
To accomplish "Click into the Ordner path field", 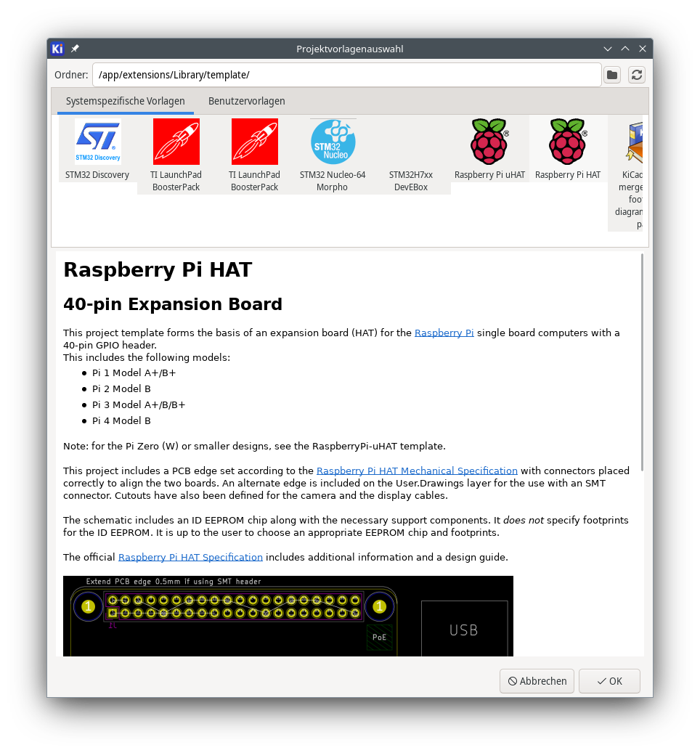I will 346,75.
